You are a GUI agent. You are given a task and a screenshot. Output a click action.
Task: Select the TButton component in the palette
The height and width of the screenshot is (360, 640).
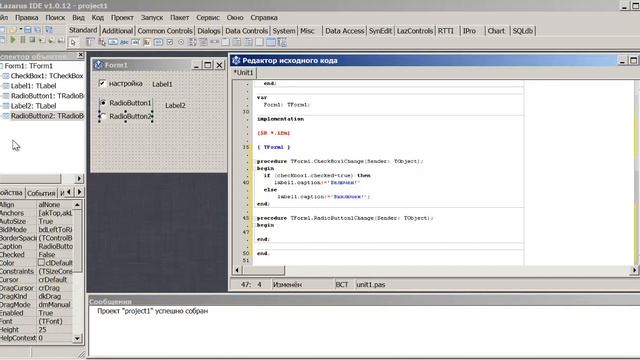(113, 42)
